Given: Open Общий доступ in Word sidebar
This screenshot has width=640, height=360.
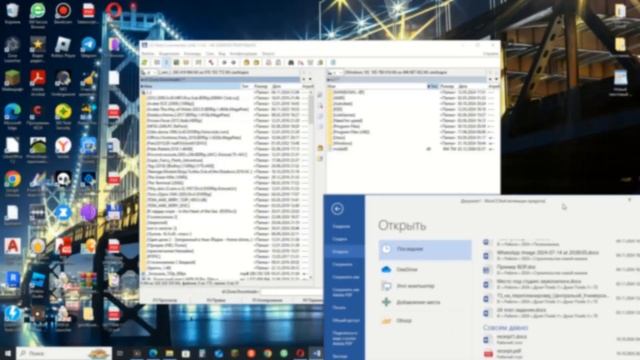Looking at the screenshot, I should (345, 320).
